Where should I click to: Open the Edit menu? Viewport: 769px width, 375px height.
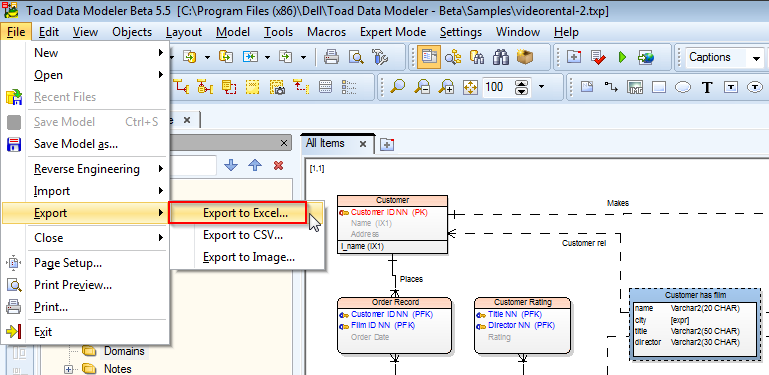(49, 32)
